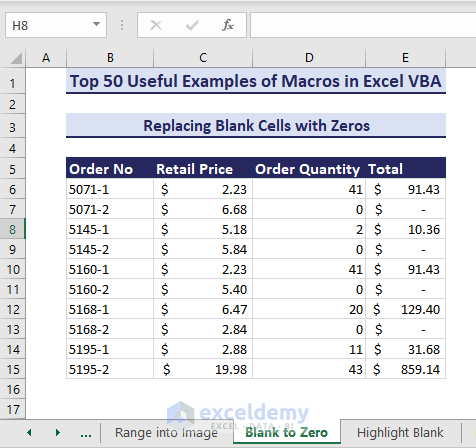The width and height of the screenshot is (476, 448).
Task: Click the Name Box showing H8
Action: click(x=56, y=25)
